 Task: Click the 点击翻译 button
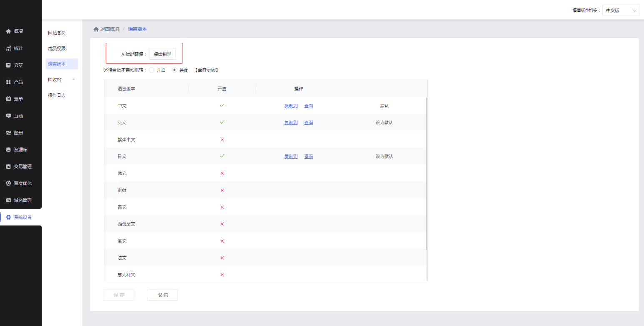[162, 54]
